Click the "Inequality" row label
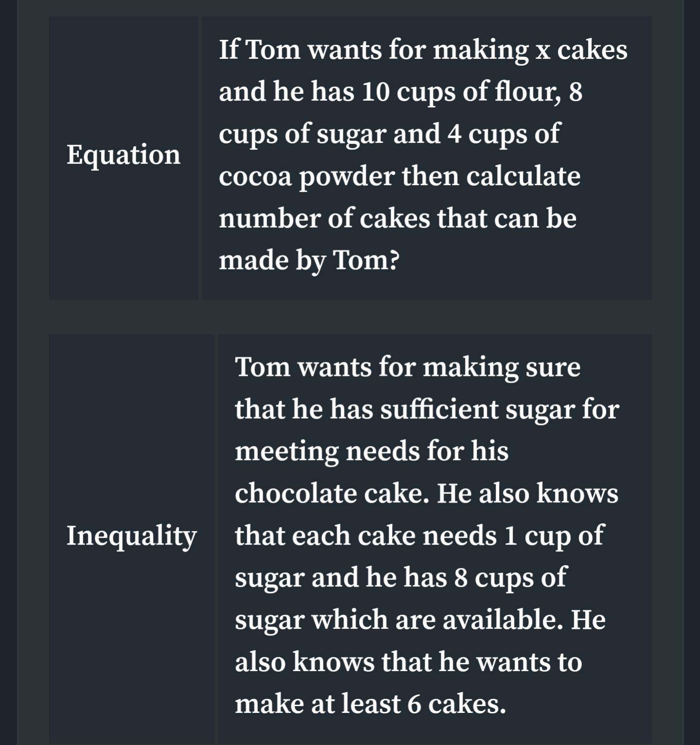 pos(131,535)
